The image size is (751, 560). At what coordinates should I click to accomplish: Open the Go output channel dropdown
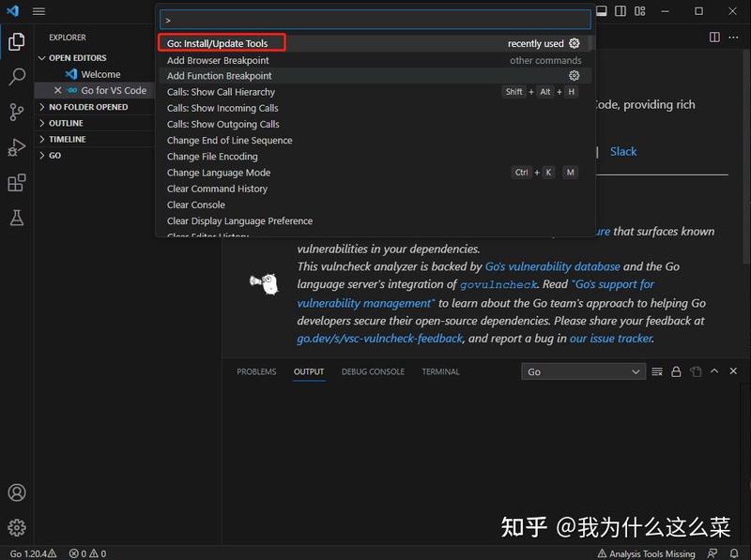click(x=583, y=371)
